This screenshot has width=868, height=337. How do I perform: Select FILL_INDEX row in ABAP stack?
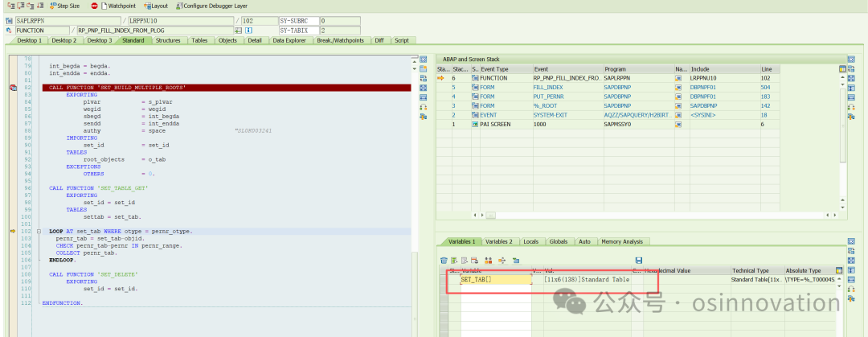tap(608, 88)
